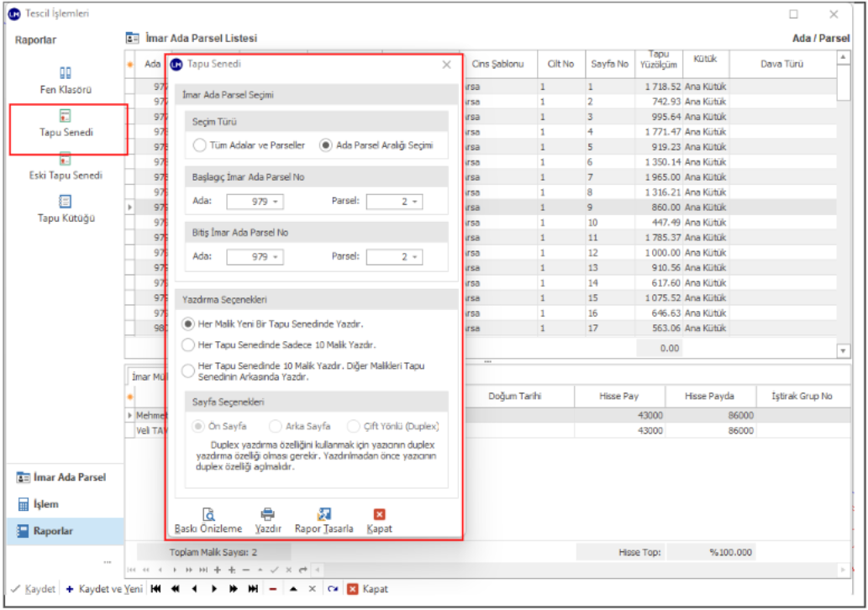The width and height of the screenshot is (868, 610).
Task: Select Tüm Adalar ve Parseller option
Action: [x=200, y=145]
